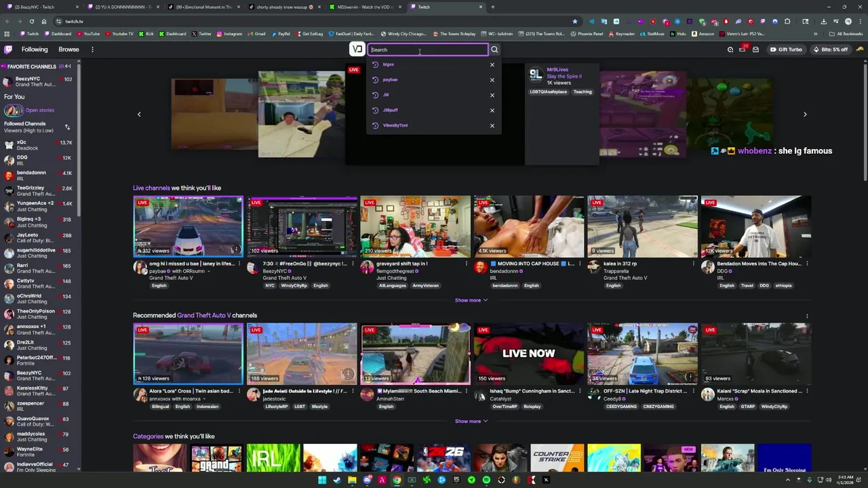Click the Gift Turbo button
Image resolution: width=868 pixels, height=488 pixels.
pos(786,49)
